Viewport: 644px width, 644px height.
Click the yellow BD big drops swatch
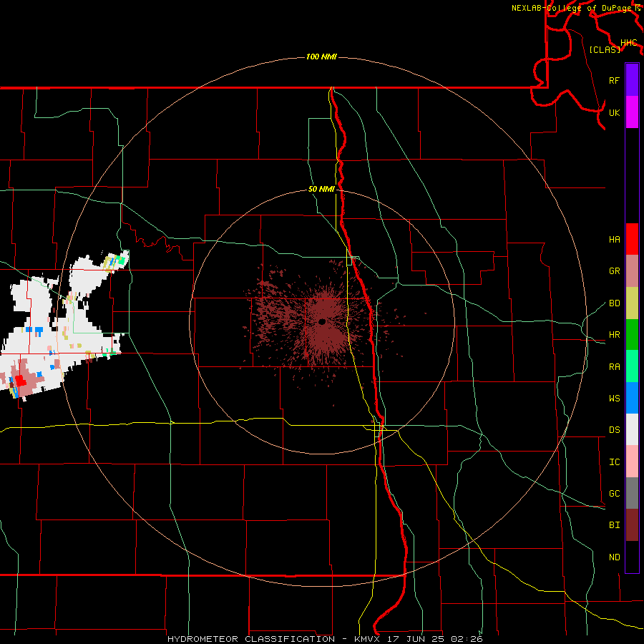point(632,303)
